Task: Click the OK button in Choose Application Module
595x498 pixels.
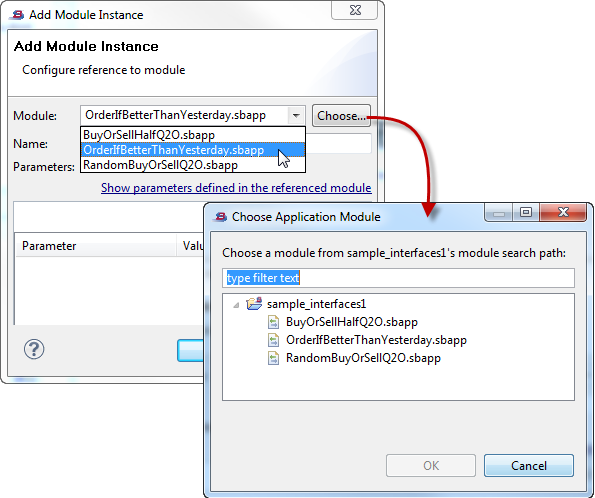Action: pyautogui.click(x=431, y=465)
